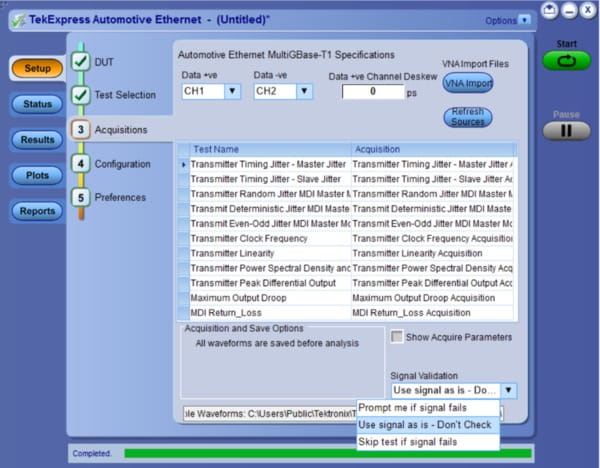Click the keep-on-top pin icon
The image size is (600, 468).
[549, 10]
